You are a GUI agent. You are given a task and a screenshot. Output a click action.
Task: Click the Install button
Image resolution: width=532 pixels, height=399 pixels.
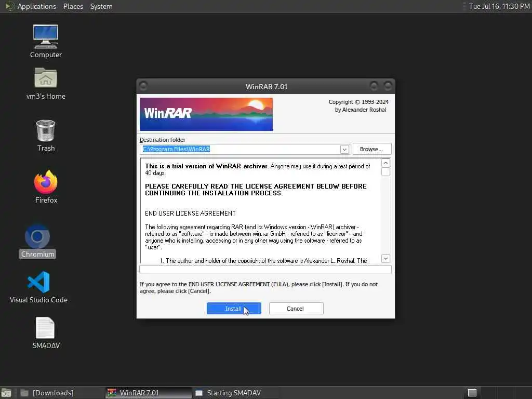click(234, 309)
